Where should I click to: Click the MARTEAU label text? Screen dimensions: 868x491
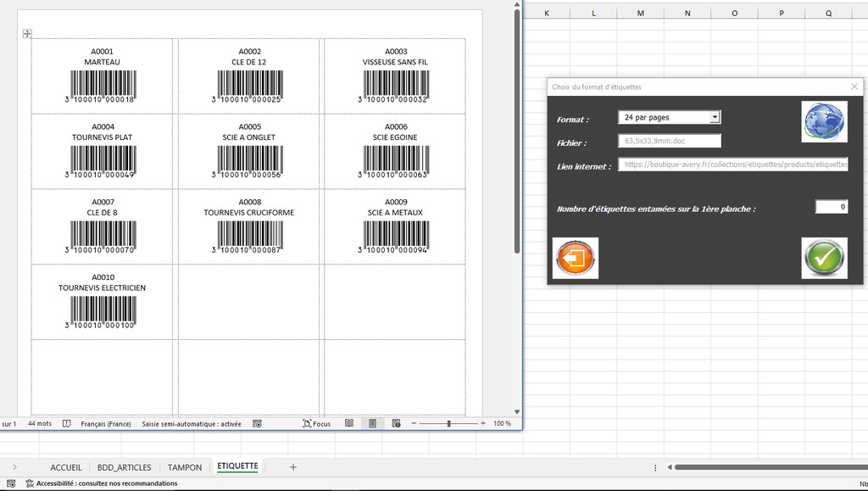(102, 62)
